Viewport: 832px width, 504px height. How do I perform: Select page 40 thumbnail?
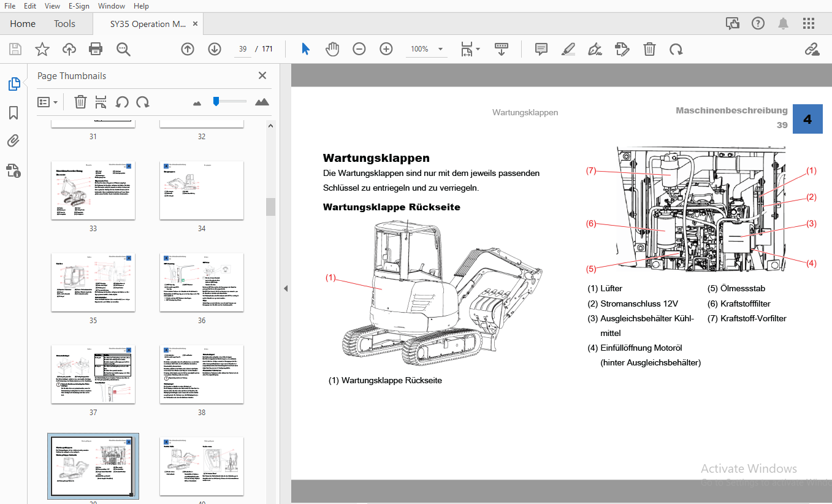tap(202, 466)
